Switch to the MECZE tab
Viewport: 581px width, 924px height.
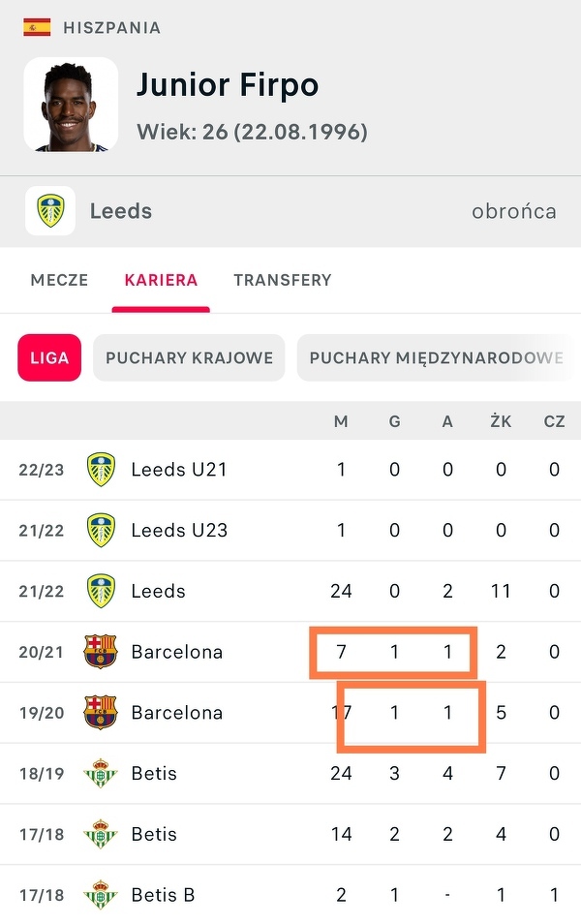(59, 280)
